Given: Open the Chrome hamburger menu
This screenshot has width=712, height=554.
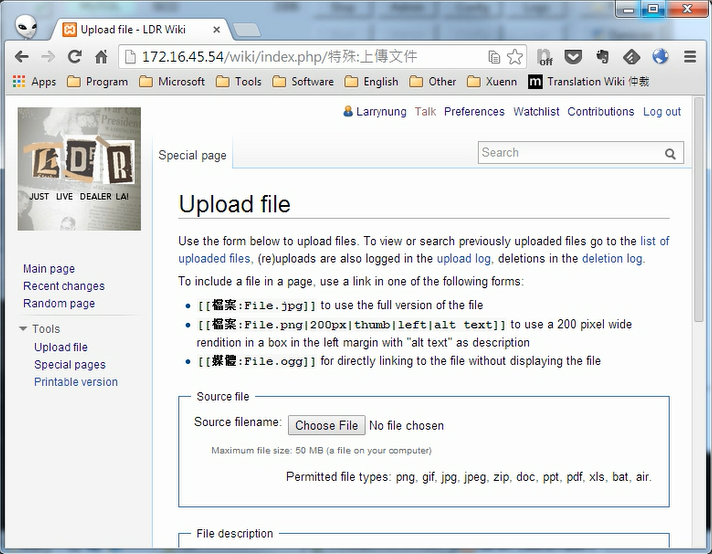Looking at the screenshot, I should click(x=690, y=57).
